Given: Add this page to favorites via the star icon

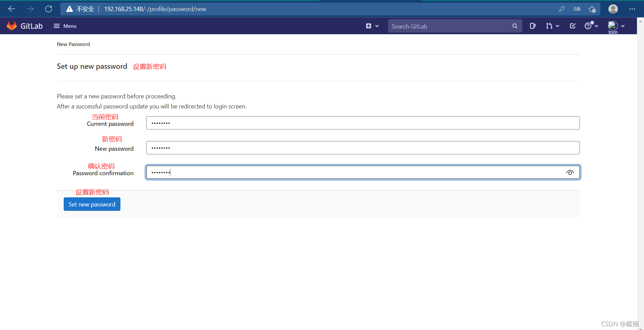Looking at the screenshot, I should [x=592, y=9].
